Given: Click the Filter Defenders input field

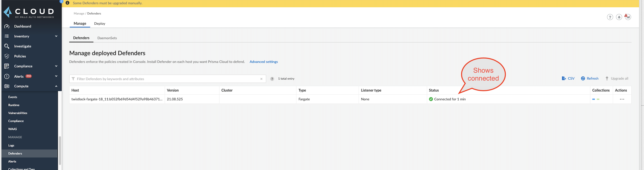Looking at the screenshot, I should [x=165, y=79].
